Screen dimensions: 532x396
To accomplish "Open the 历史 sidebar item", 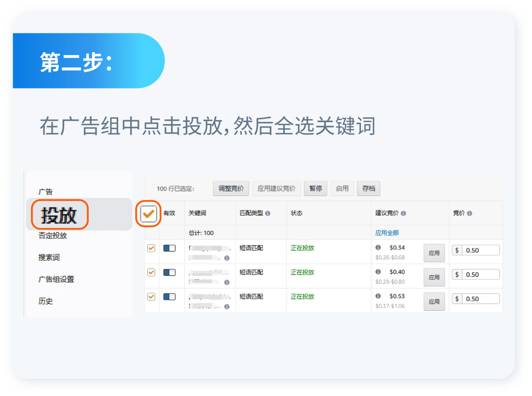I will pos(45,301).
